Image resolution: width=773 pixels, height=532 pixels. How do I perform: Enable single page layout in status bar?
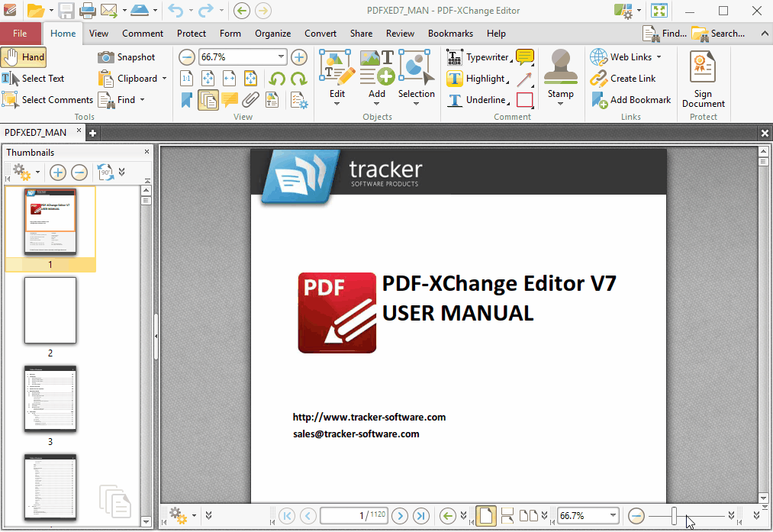pos(485,516)
